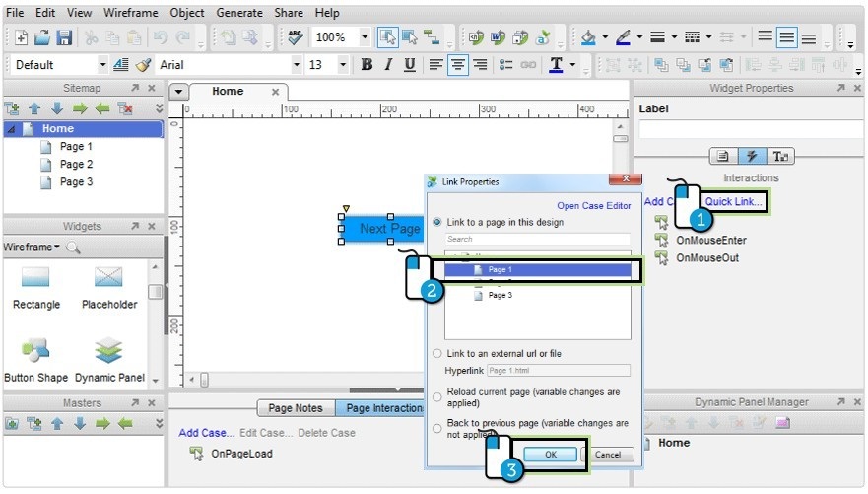Click the Format Painter brush icon
This screenshot has width=868, height=494.
tap(143, 65)
